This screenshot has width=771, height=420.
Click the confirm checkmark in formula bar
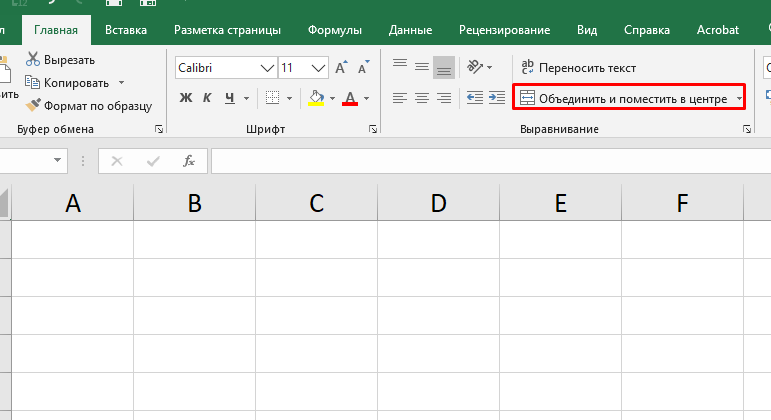coord(153,161)
